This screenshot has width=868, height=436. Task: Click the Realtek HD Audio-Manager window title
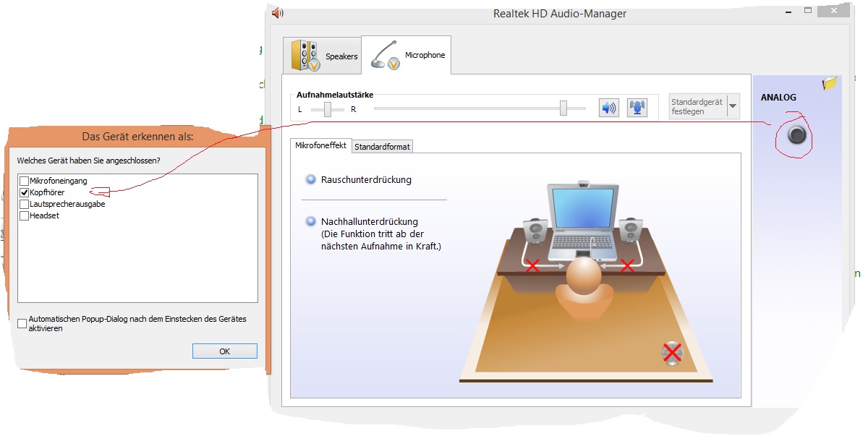pyautogui.click(x=560, y=13)
